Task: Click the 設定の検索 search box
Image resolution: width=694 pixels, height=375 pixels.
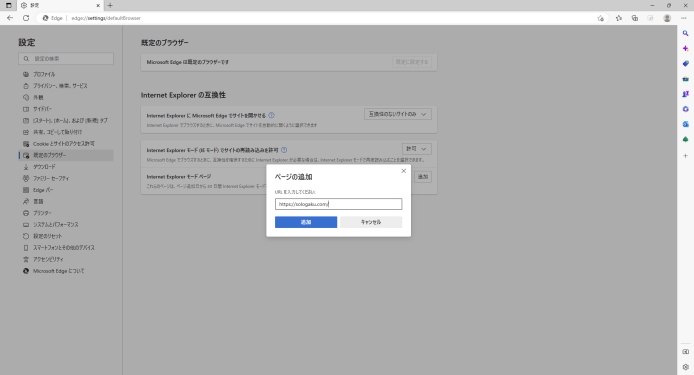Action: [66, 58]
